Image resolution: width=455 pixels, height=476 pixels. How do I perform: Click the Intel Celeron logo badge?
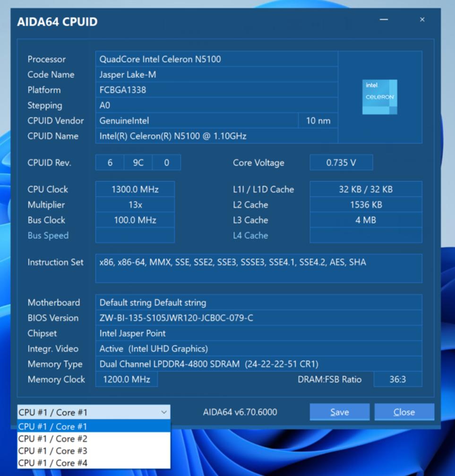380,97
